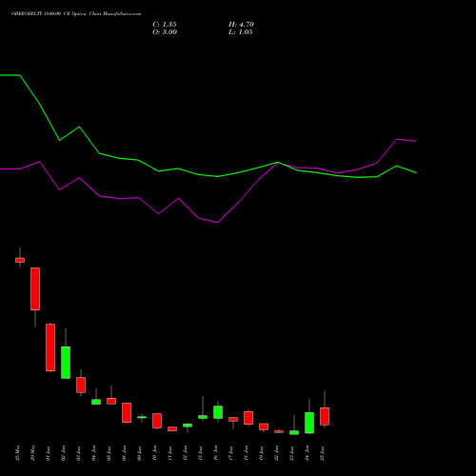The width and height of the screenshot is (476, 476).
Task: Click the small green candle above 04 Jun
Action: [x=96, y=402]
